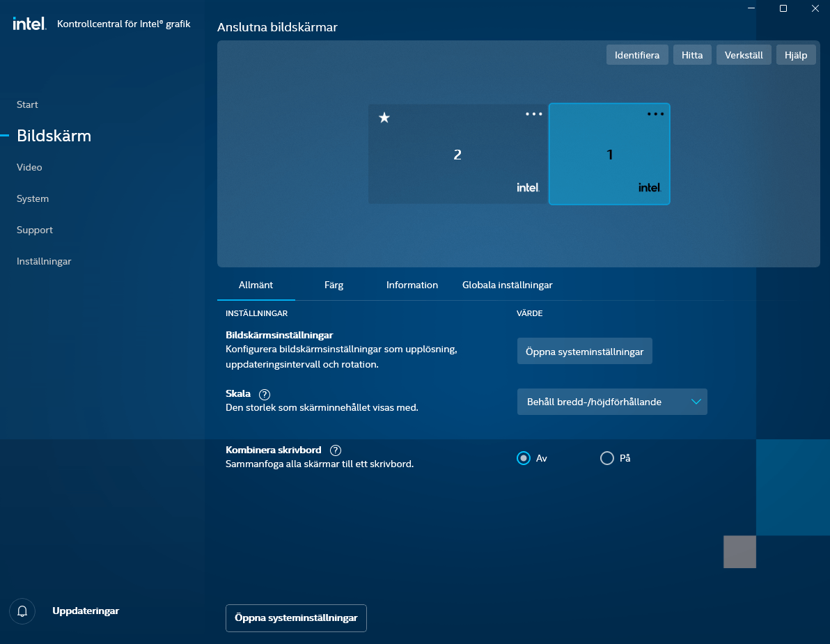This screenshot has width=830, height=644.
Task: Expand the Skala value selector chevron
Action: [695, 402]
